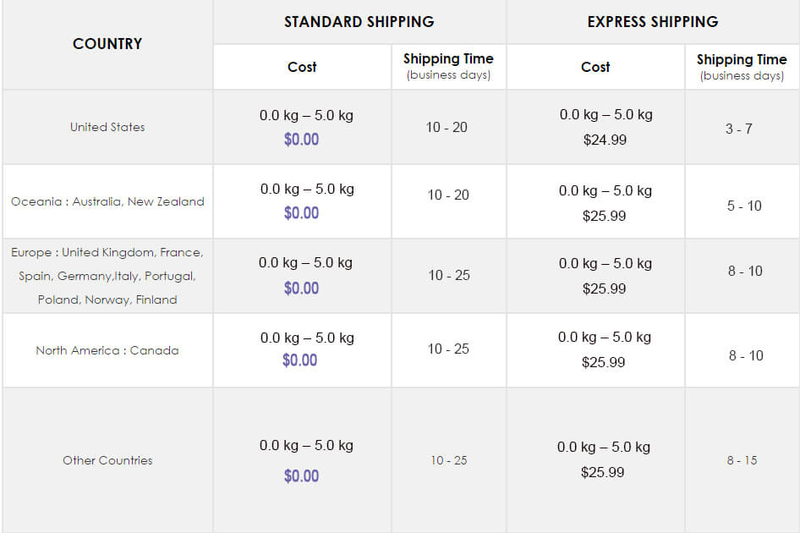Screen dimensions: 800x533
Task: Click the STANDARD SHIPPING header
Action: pyautogui.click(x=359, y=21)
